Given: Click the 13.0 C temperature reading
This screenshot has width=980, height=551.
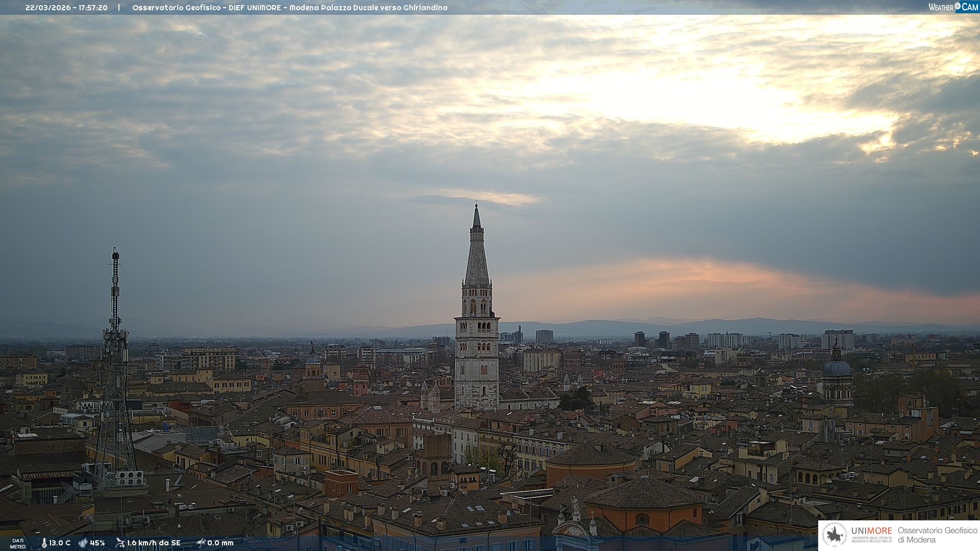Looking at the screenshot, I should pos(60,543).
